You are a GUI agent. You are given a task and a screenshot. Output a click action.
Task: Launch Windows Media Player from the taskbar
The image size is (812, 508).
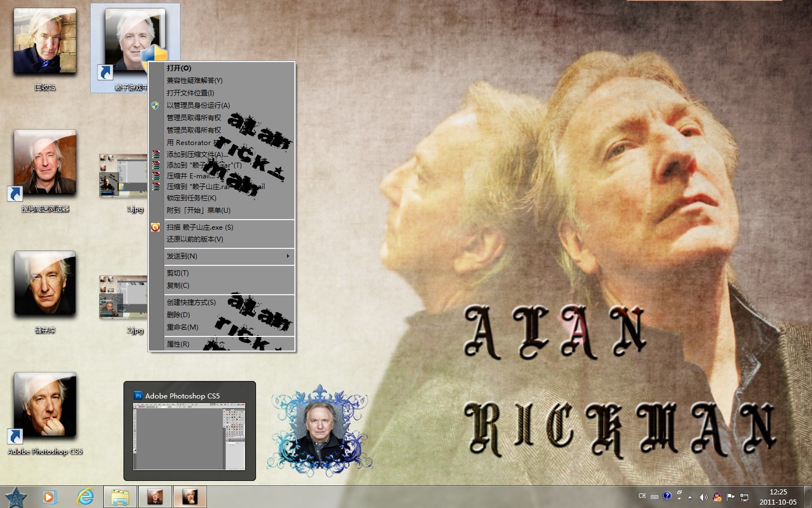50,497
